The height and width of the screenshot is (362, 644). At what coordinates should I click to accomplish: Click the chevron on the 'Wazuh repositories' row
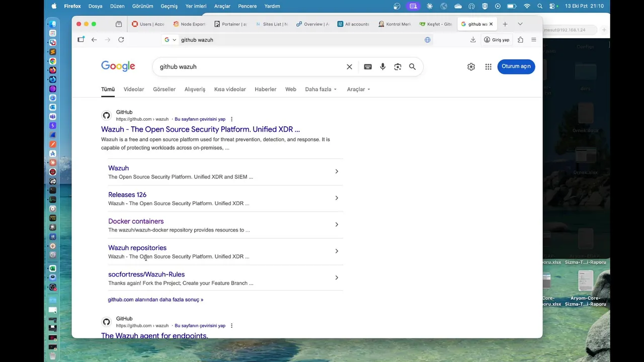[x=337, y=251]
